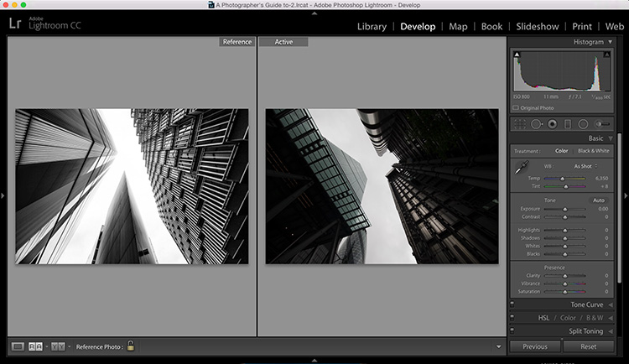This screenshot has width=629, height=364.
Task: Toggle the Reference Photo lock
Action: coord(131,346)
